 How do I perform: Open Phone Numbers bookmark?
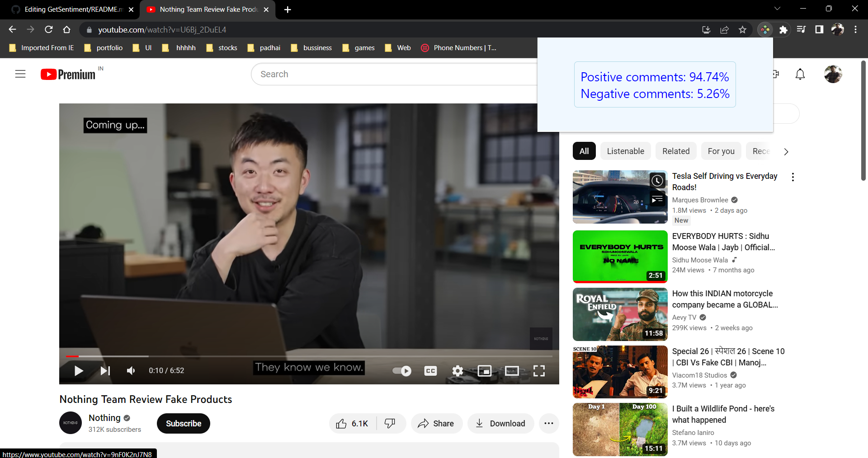[459, 48]
